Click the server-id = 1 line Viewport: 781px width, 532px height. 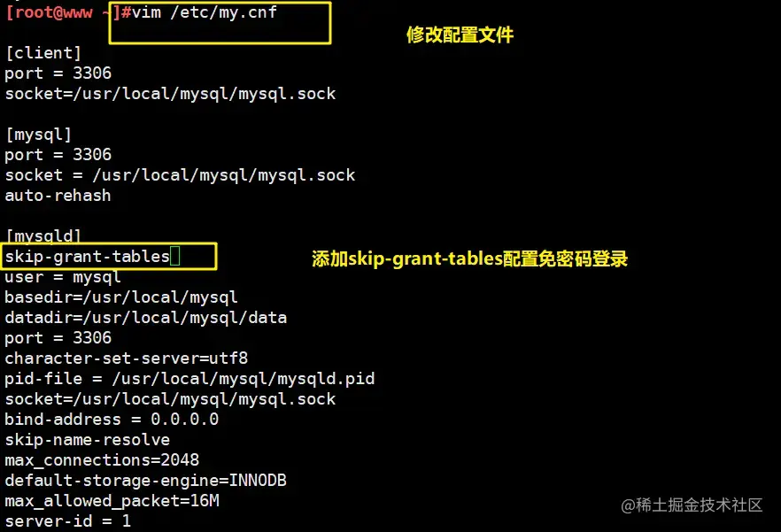coord(67,521)
